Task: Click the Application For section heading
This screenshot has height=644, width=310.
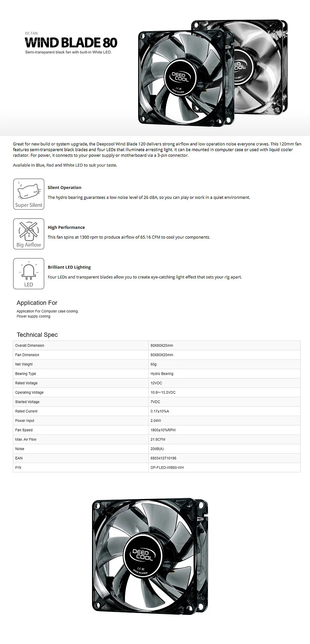Action: click(x=37, y=303)
